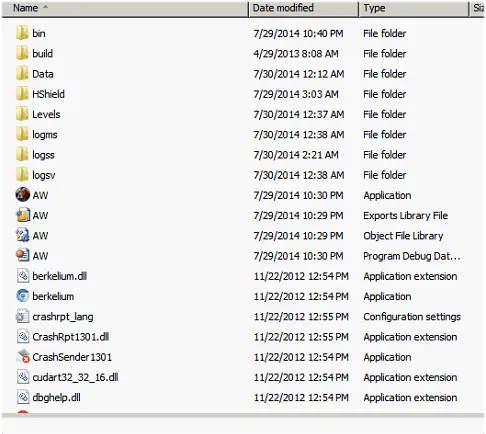Select the crashrpt_lang configuration settings icon
This screenshot has width=486, height=434.
pyautogui.click(x=22, y=316)
